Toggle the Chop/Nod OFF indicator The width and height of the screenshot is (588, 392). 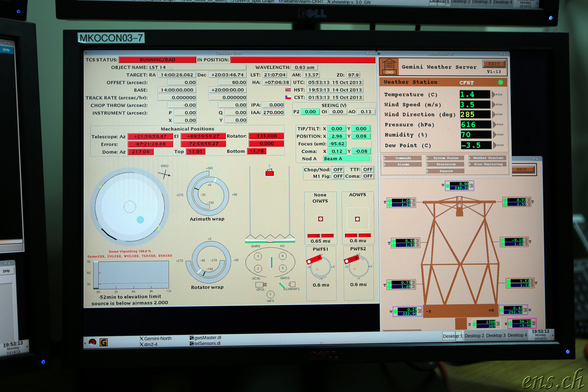[x=338, y=170]
